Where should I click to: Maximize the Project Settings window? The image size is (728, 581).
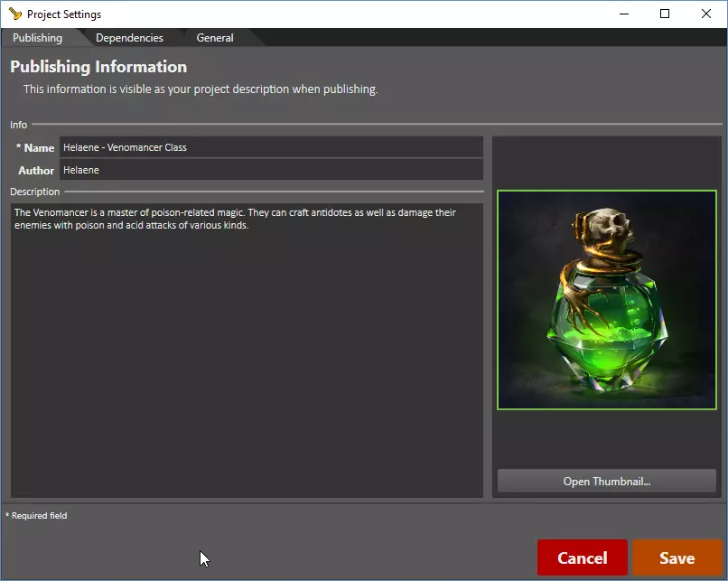click(x=665, y=14)
